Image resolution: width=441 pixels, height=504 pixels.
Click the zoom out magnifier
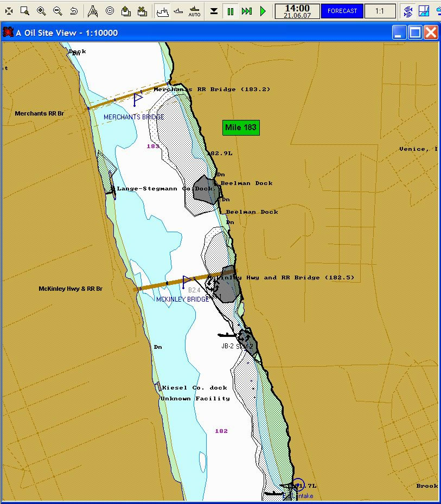tap(57, 11)
